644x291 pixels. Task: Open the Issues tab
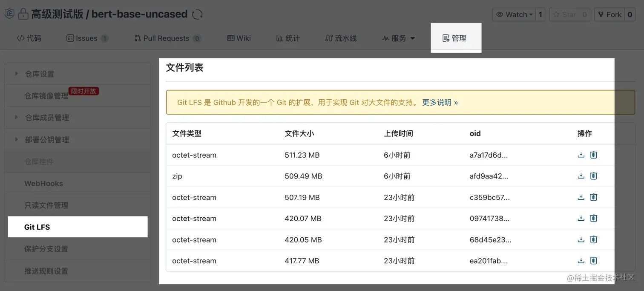(x=87, y=38)
